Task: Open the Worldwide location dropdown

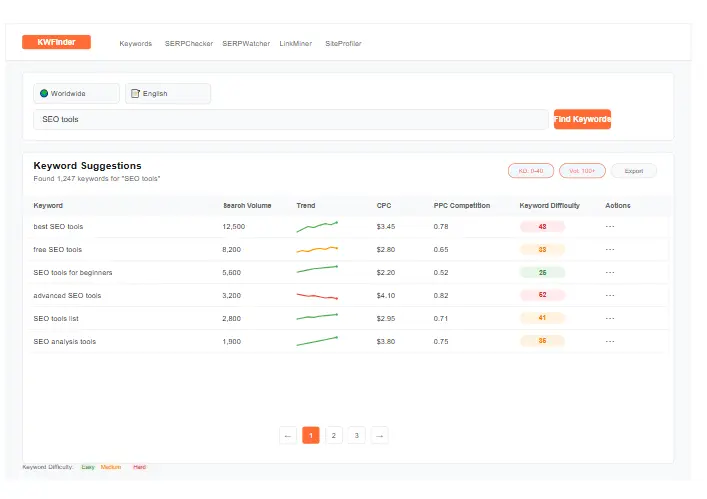Action: 76,93
